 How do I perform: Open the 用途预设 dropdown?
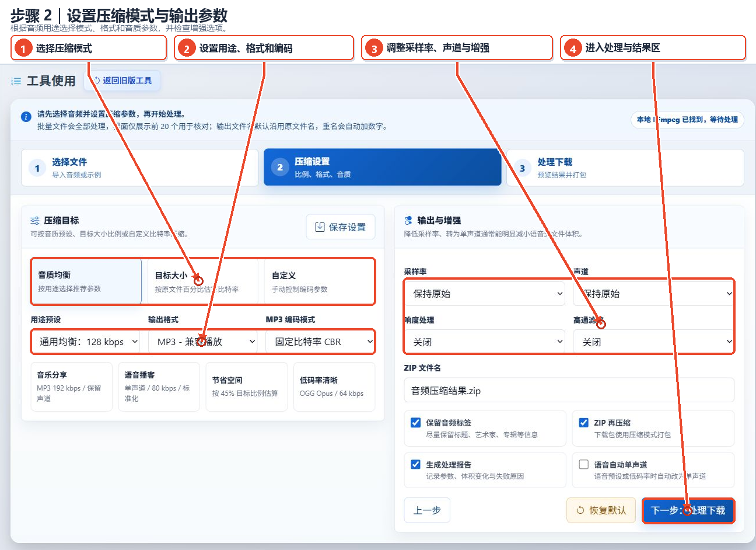pos(86,342)
